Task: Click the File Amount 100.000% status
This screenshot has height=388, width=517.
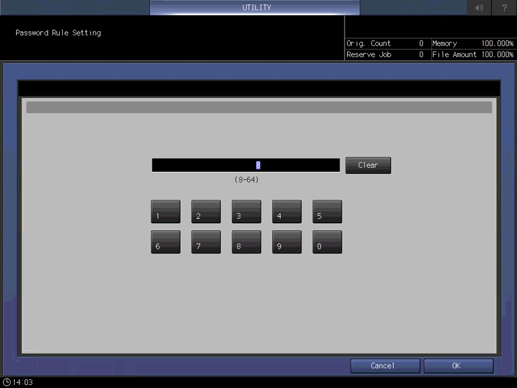Action: 473,55
